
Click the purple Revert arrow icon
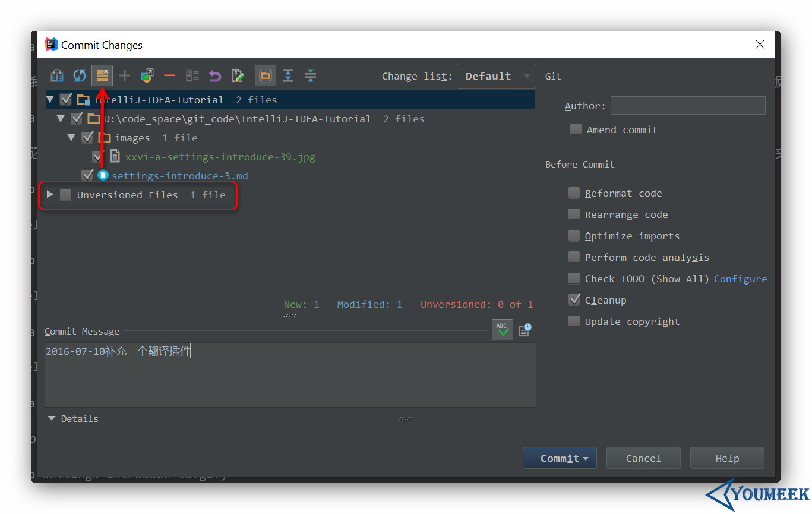click(215, 75)
